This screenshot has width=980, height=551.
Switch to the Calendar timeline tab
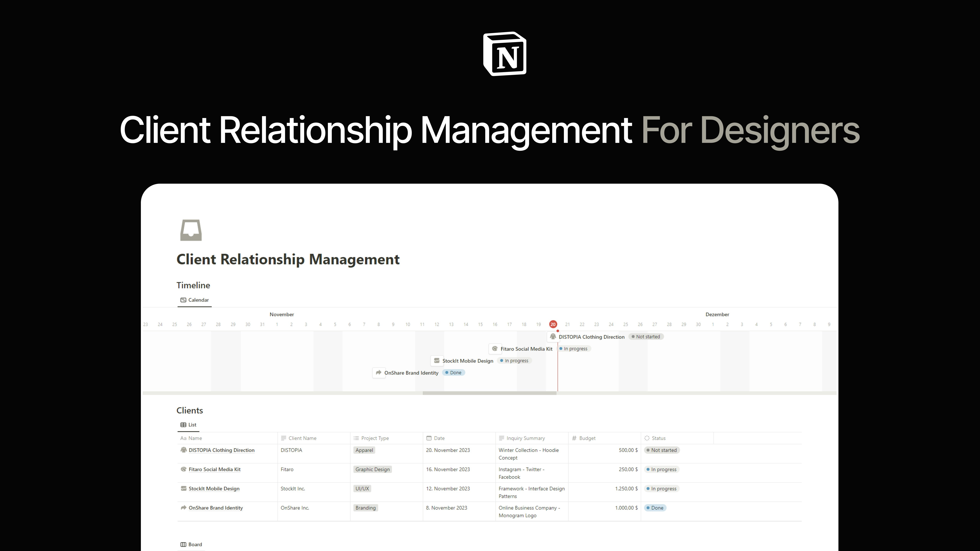click(x=194, y=300)
